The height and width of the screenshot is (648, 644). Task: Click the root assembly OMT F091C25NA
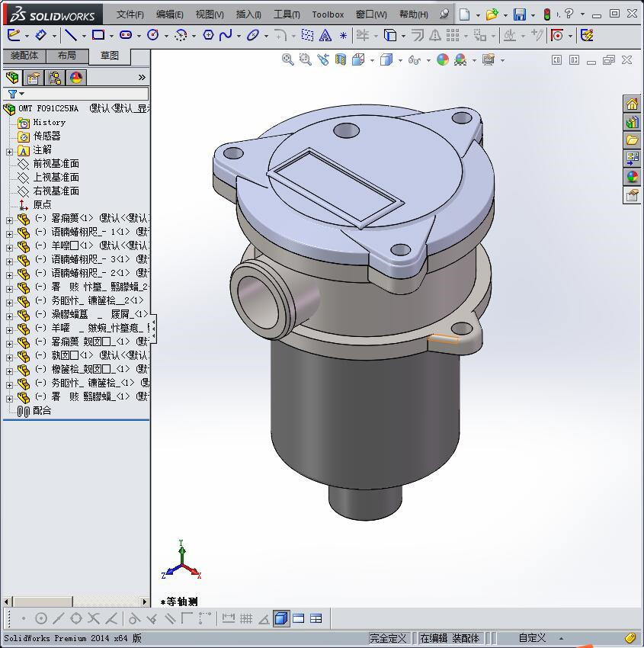[x=48, y=108]
